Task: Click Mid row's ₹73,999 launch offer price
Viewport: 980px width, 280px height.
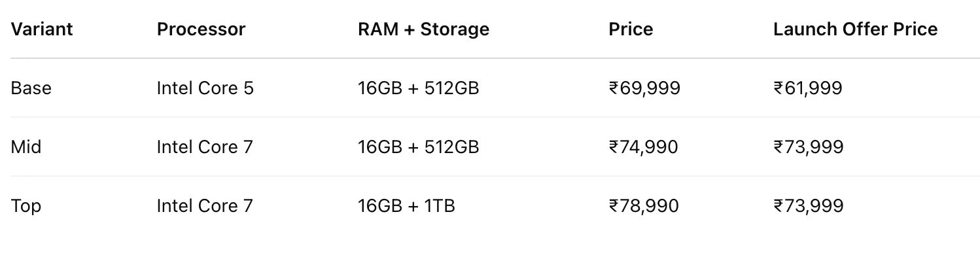Action: click(809, 147)
